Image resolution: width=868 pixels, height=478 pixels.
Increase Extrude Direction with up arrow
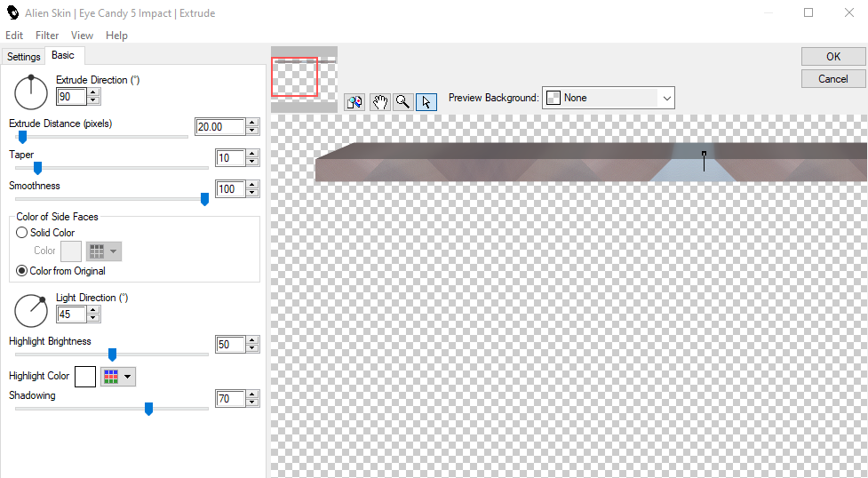[x=93, y=92]
